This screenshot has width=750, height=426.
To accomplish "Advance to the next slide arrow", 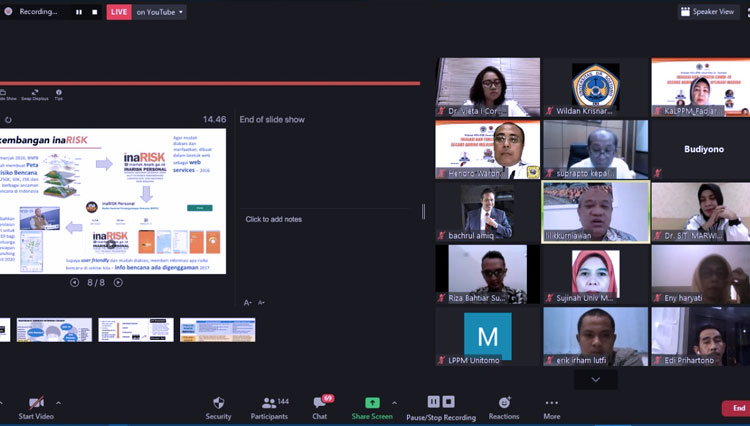I will [x=118, y=283].
